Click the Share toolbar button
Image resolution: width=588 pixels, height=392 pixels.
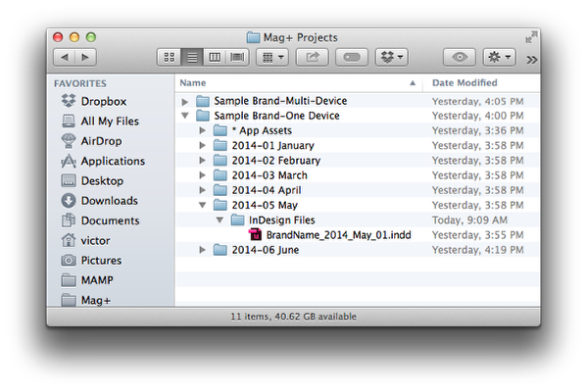(313, 58)
